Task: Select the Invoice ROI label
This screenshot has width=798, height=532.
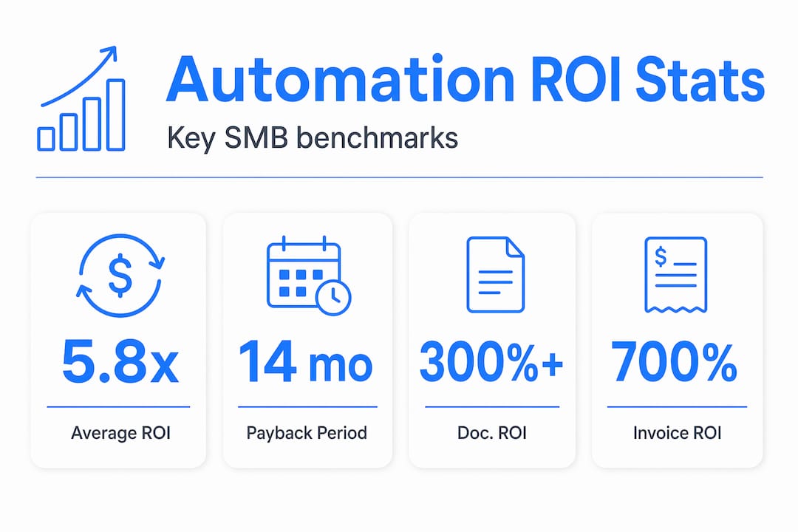Action: 678,433
